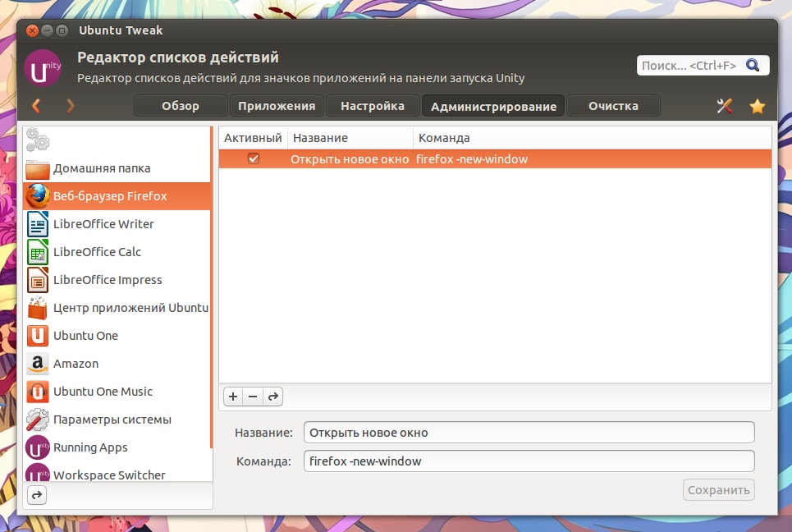The image size is (792, 532).
Task: Click the Название text field
Action: [x=529, y=433]
